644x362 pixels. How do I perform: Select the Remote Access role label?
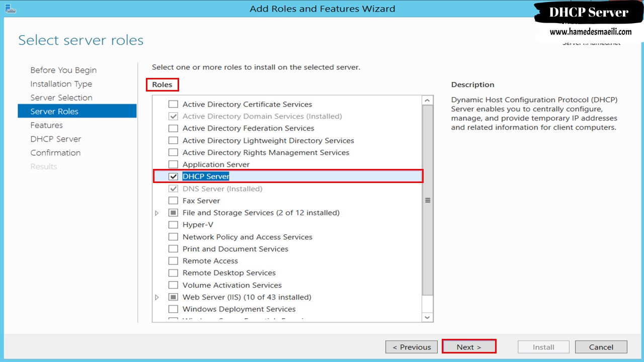click(210, 261)
